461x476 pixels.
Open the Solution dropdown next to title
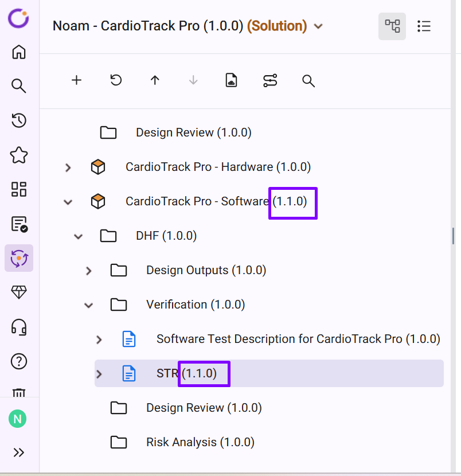319,26
